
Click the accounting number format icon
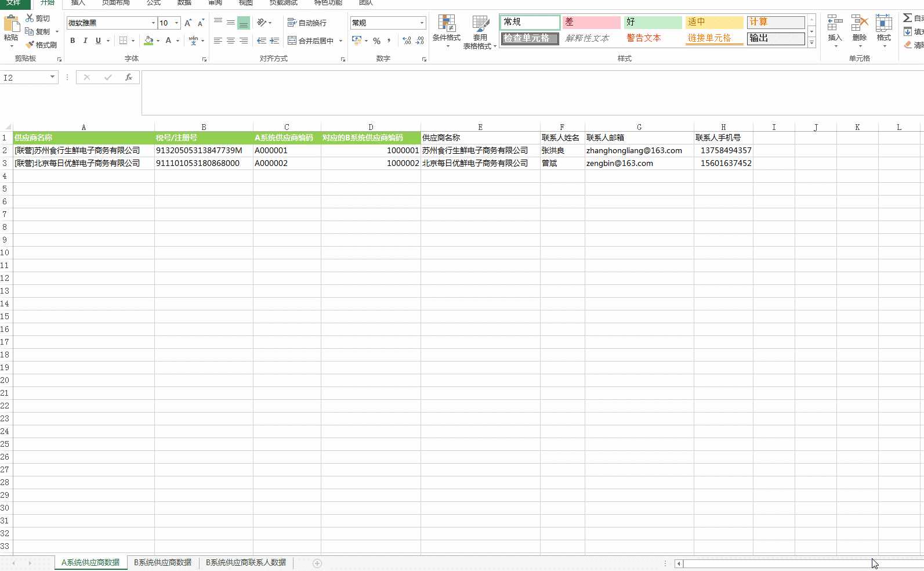pyautogui.click(x=356, y=41)
